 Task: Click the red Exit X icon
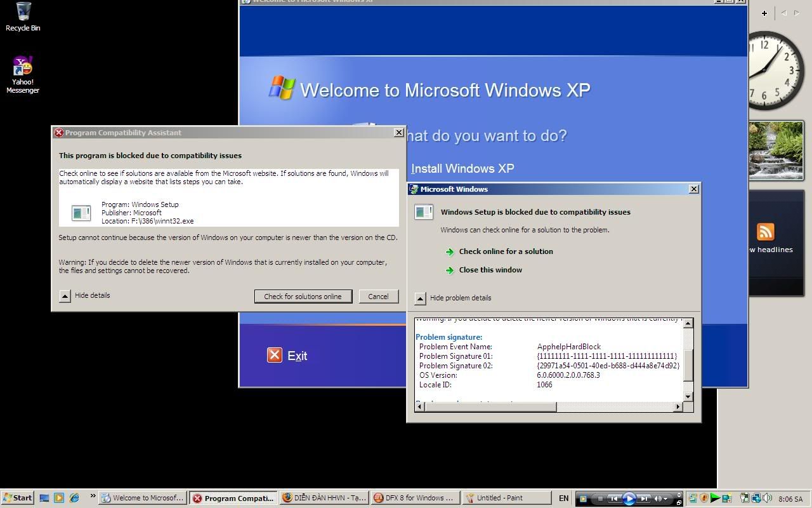point(274,355)
